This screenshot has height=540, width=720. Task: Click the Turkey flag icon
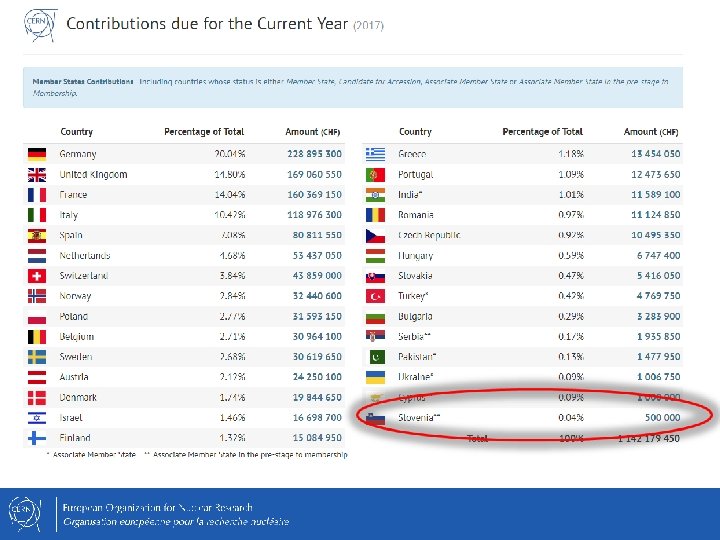click(x=375, y=296)
